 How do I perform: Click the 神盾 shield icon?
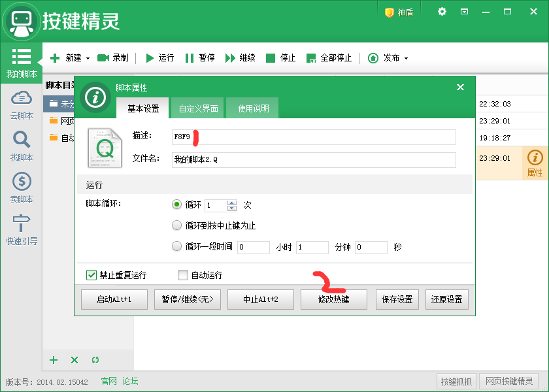click(399, 12)
